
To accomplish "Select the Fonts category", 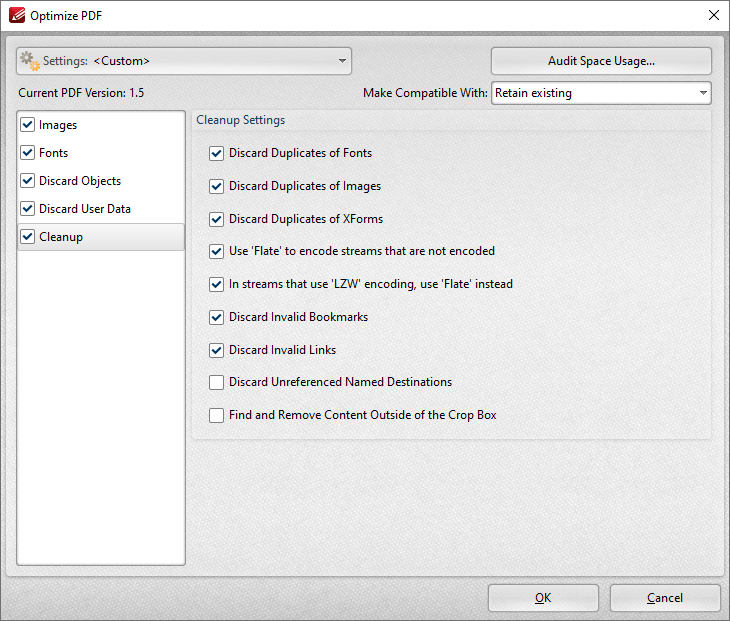I will (x=54, y=153).
